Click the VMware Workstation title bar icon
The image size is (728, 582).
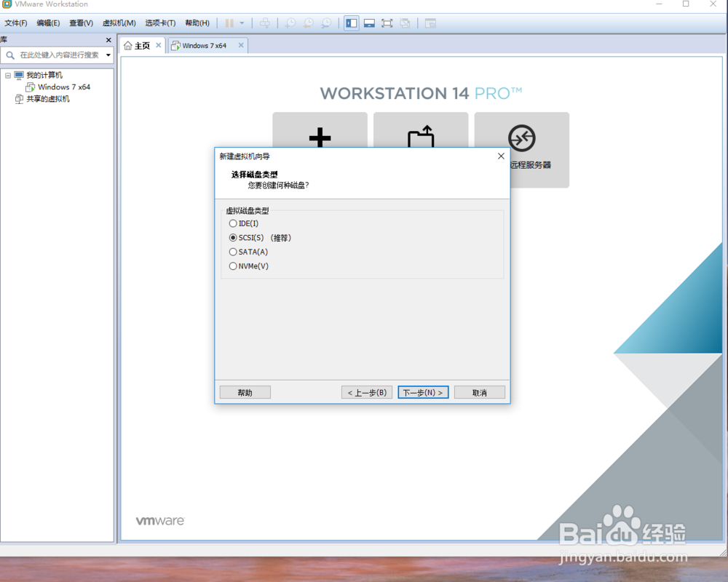coord(7,4)
